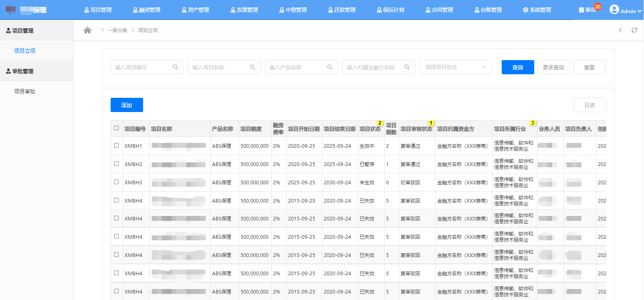Click the refresh icon near breadcrumb bar
The image size is (644, 300).
point(634,30)
